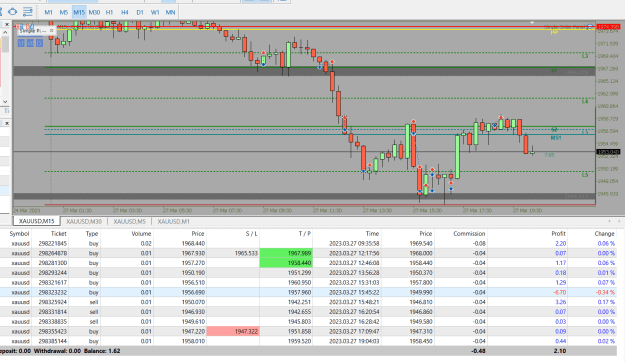Switch to H1 timeframe
Viewport: 625px width, 362px height.
point(109,12)
